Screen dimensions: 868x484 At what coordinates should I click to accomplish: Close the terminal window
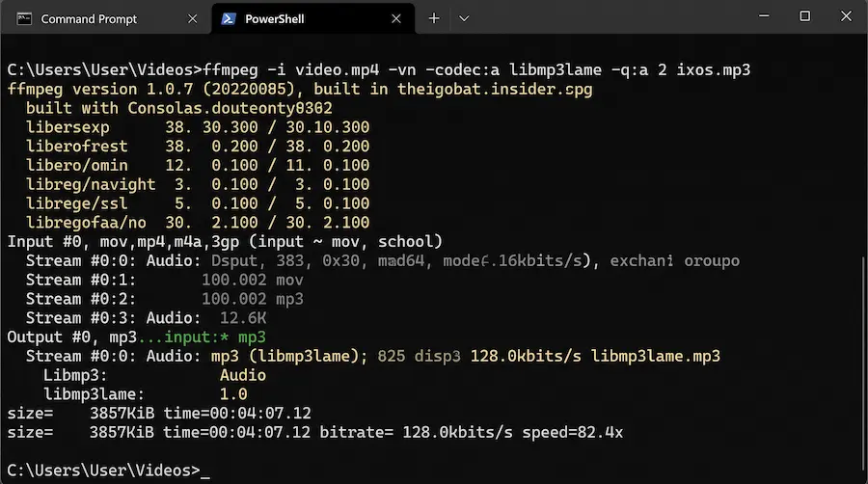846,16
